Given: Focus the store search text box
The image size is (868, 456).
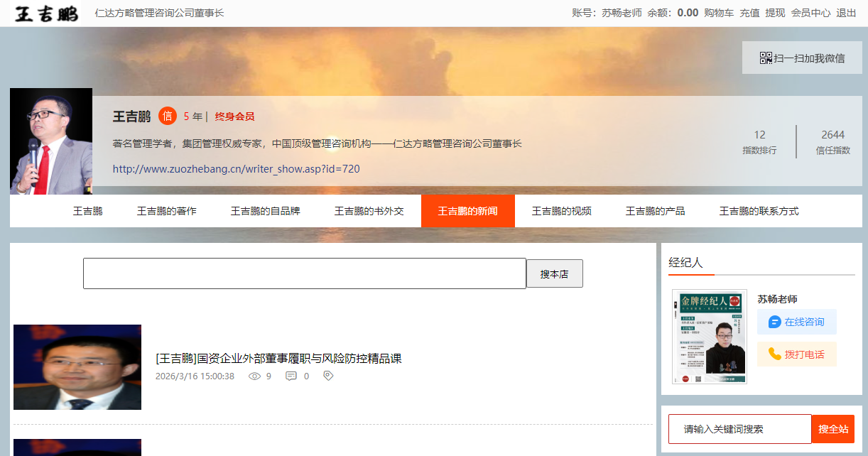Looking at the screenshot, I should click(x=304, y=273).
